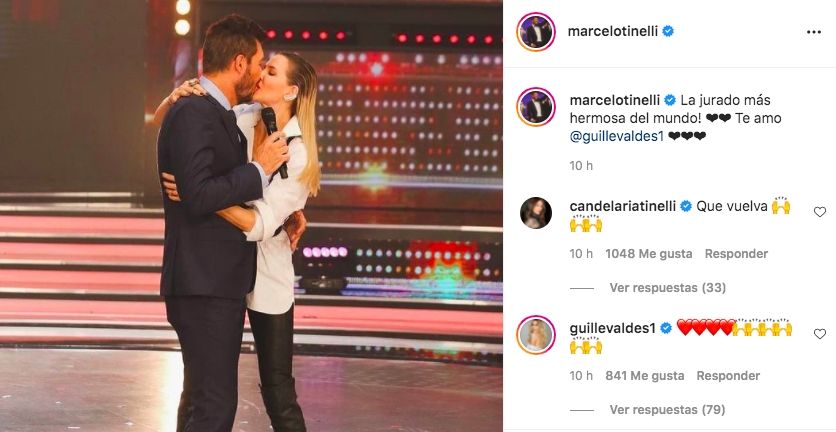The width and height of the screenshot is (836, 432).
Task: View the 1048 Me gusta likes list
Action: click(x=649, y=254)
